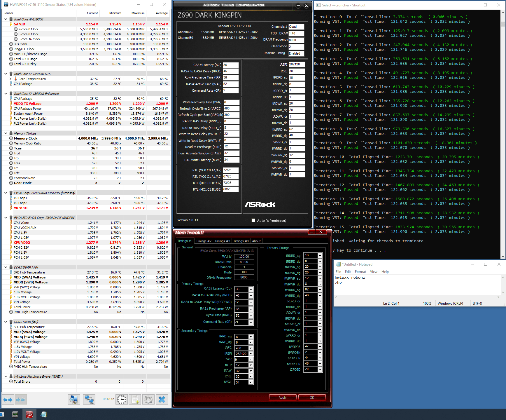Click the Average column header in HWiNFO
This screenshot has width=506, height=420.
point(158,13)
